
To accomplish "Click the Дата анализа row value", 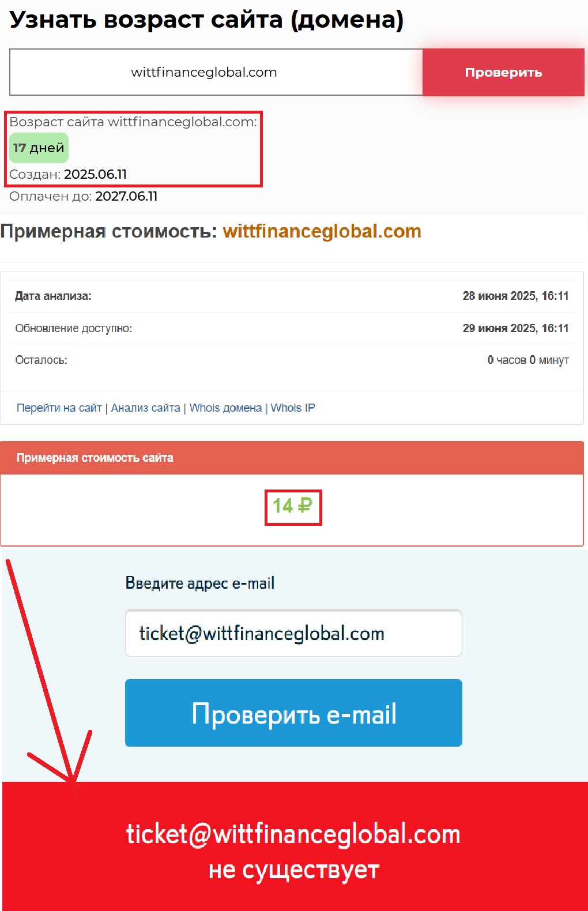I will (x=515, y=296).
